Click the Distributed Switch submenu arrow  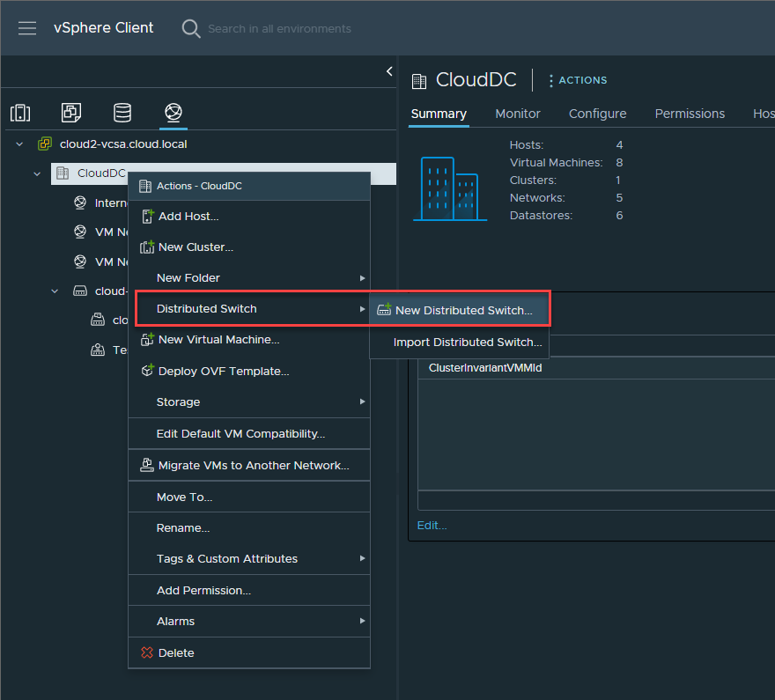362,309
